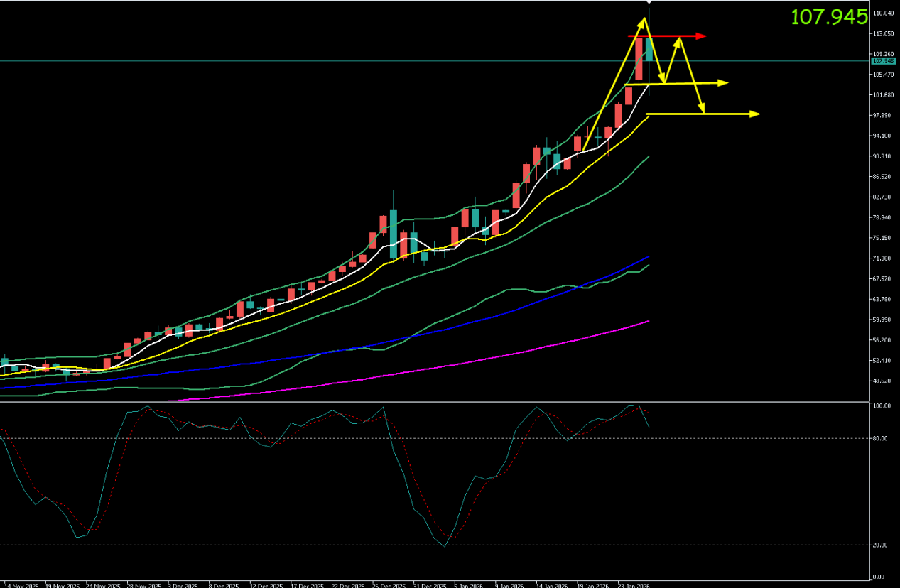Select the red horizontal resistance arrow
Image resolution: width=900 pixels, height=588 pixels.
(668, 36)
